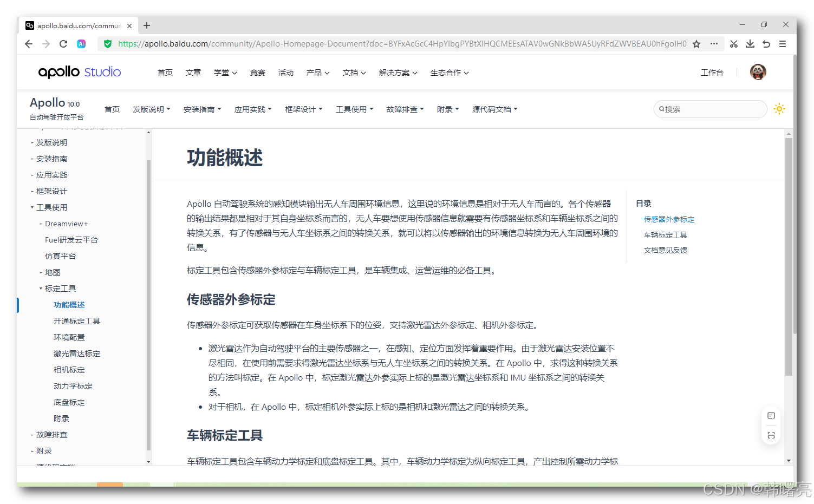Open 动力学标定 page in sidebar
814x504 pixels.
[73, 386]
